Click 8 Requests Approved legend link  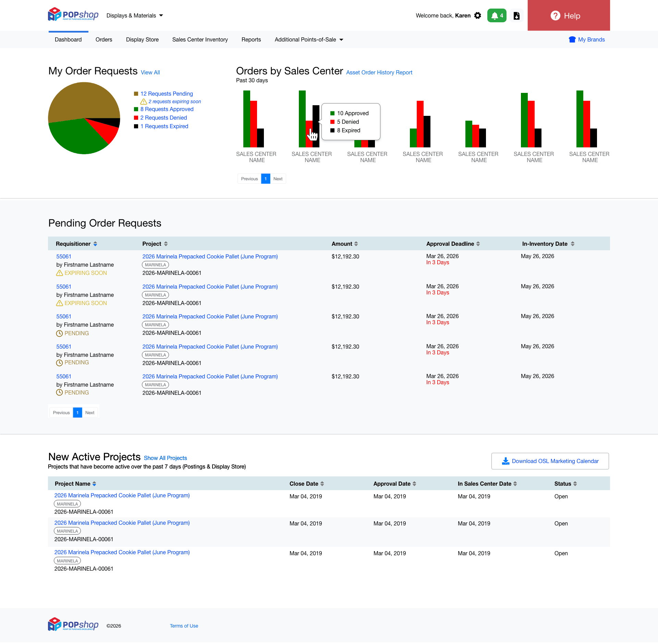(x=167, y=109)
